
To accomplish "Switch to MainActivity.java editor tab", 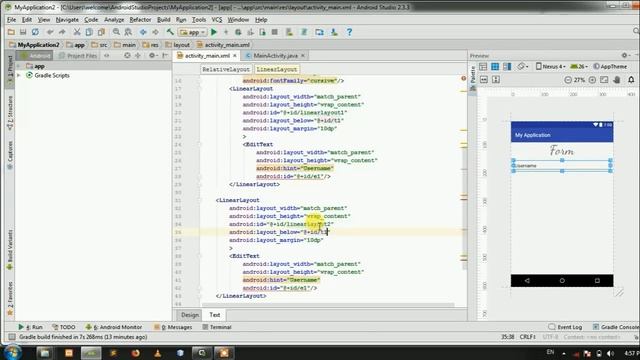I will click(x=276, y=56).
